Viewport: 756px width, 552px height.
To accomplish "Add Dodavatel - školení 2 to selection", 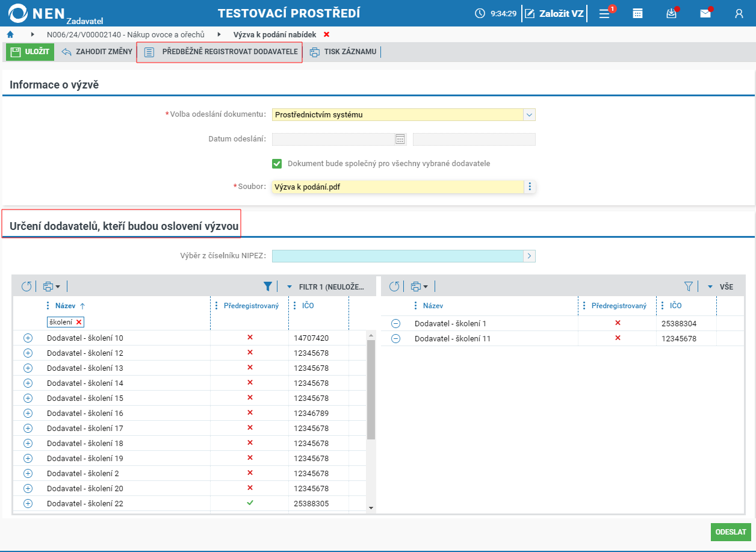I will coord(28,473).
